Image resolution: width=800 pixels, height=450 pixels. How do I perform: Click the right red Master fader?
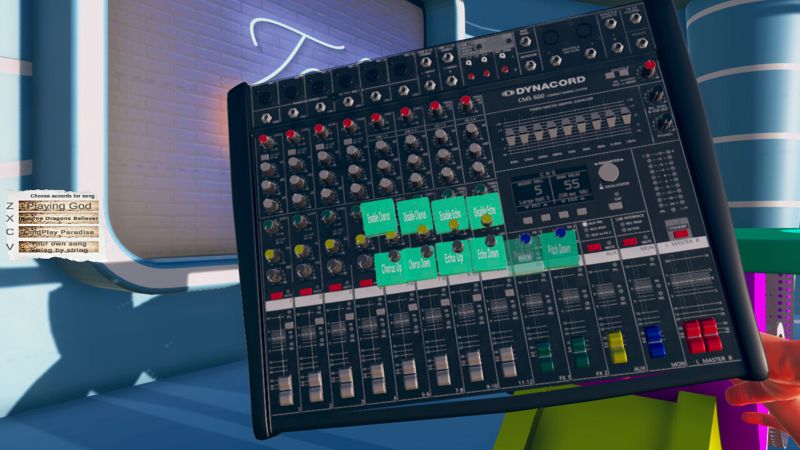coord(711,334)
